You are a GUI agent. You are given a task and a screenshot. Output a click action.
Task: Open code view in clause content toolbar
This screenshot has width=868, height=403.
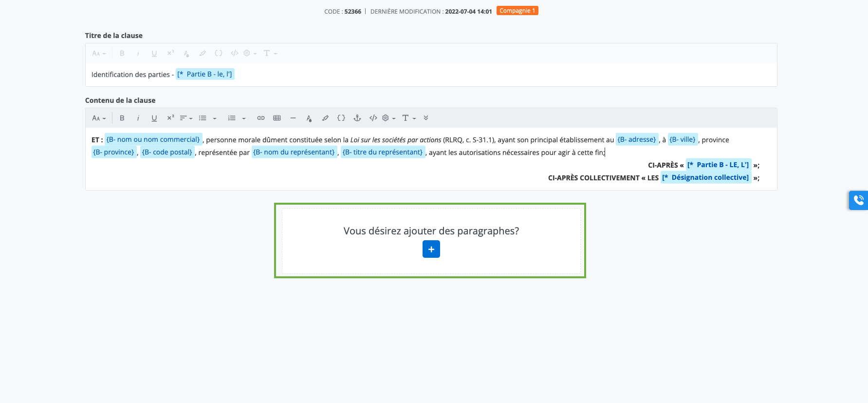[x=373, y=118]
